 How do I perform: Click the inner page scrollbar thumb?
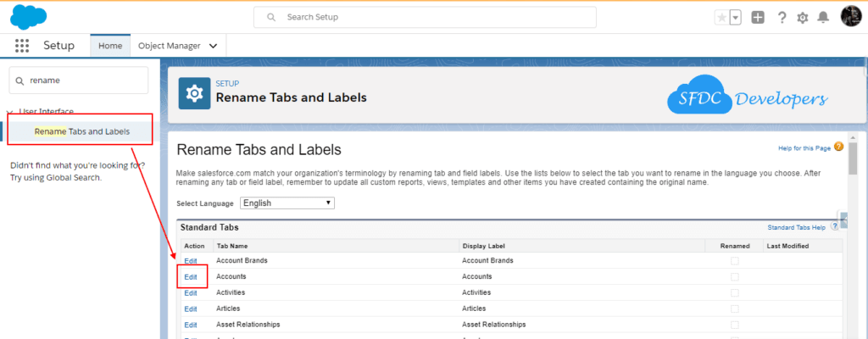854,158
